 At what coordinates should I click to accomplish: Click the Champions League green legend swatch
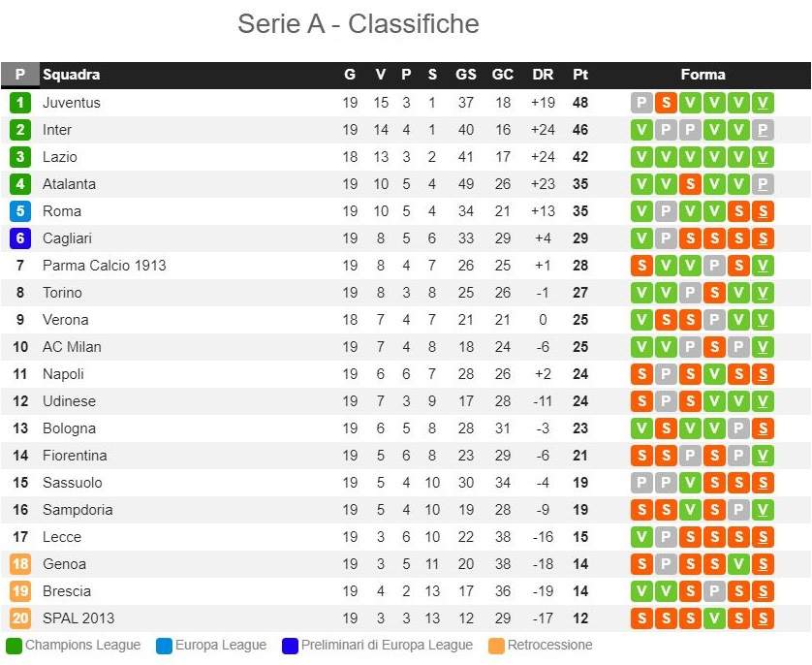pyautogui.click(x=14, y=646)
